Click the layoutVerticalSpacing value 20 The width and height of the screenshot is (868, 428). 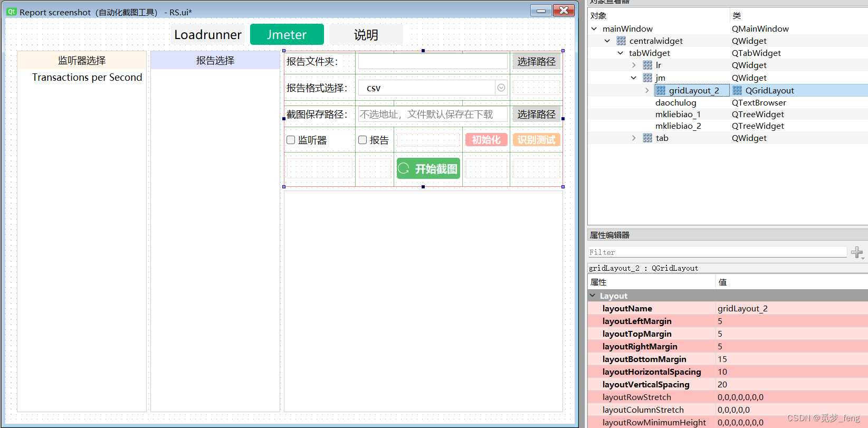pos(722,384)
